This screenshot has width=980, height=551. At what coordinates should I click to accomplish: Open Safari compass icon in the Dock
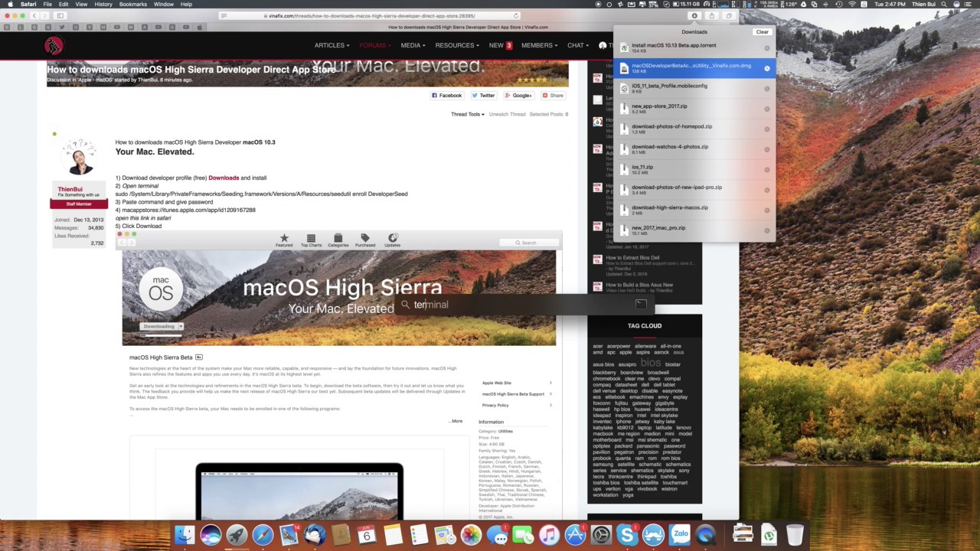pos(263,534)
